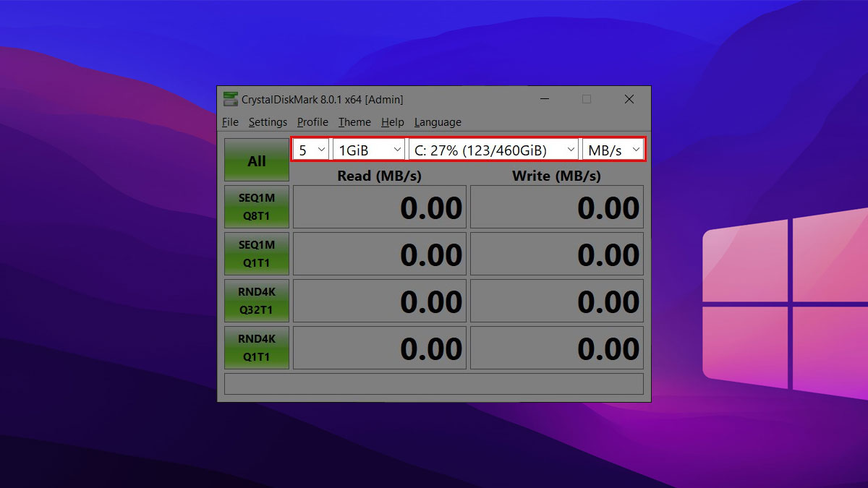
Task: Click the CrystalDiskMark 8.0.1 x64 window title
Action: pos(323,99)
